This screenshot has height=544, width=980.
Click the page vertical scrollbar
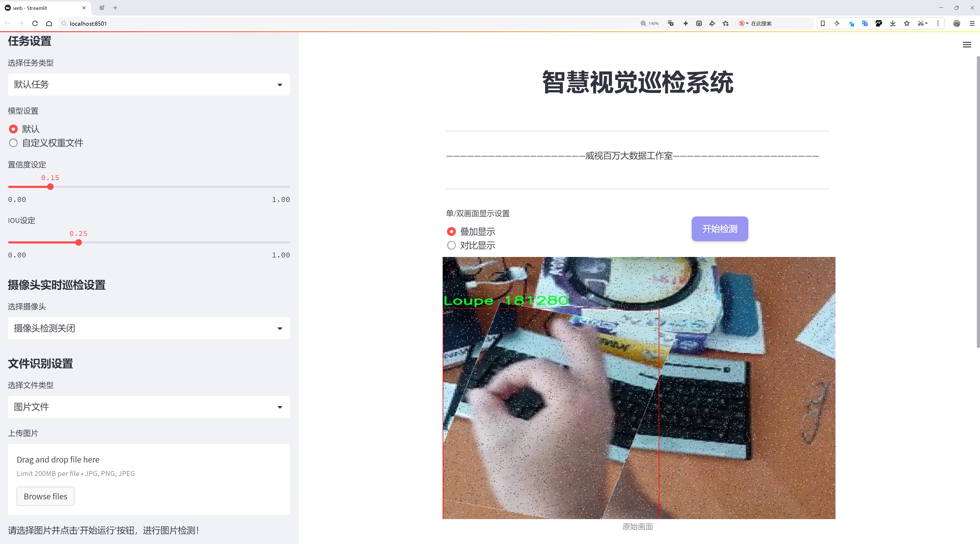click(x=978, y=202)
